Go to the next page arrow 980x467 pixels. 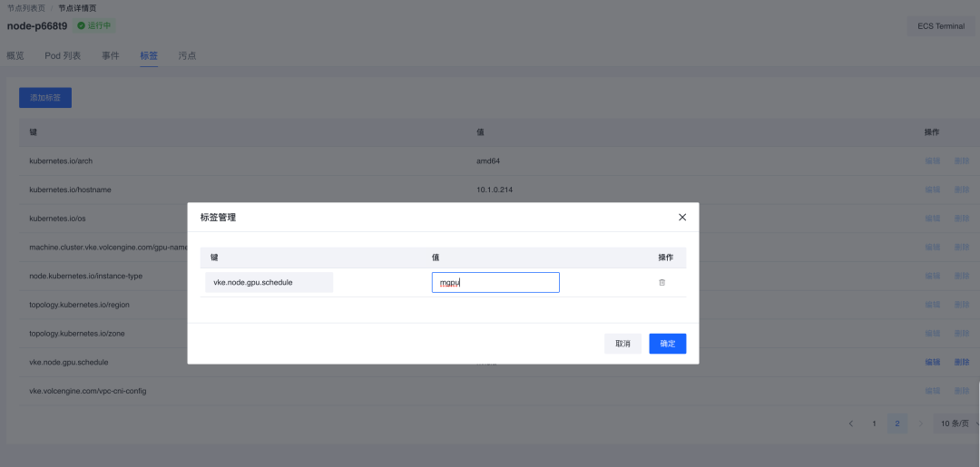click(919, 423)
